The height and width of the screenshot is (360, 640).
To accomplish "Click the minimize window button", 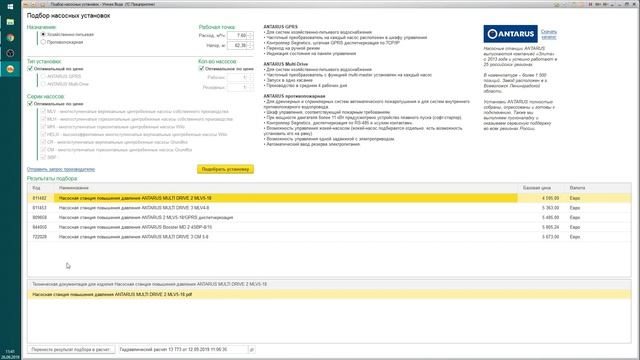I will tap(620, 4).
